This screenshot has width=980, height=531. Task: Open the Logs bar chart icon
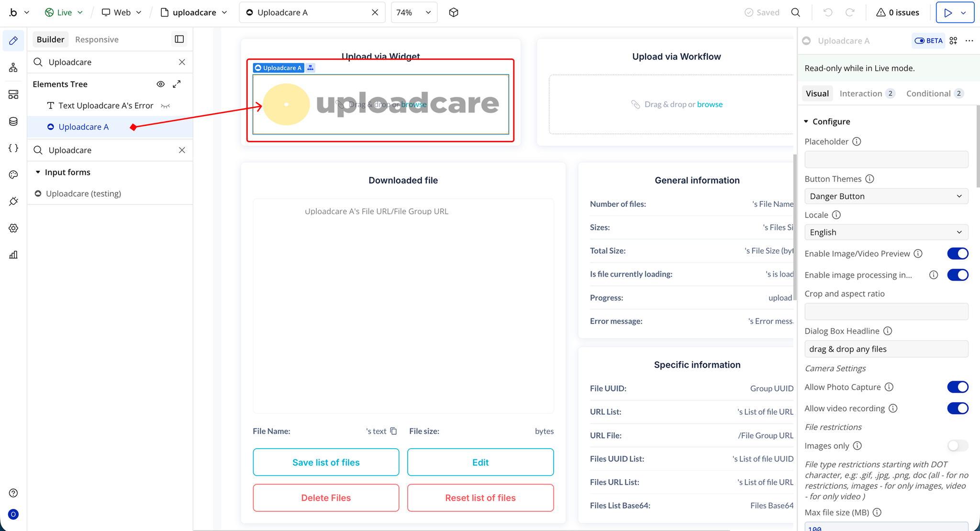click(x=13, y=255)
